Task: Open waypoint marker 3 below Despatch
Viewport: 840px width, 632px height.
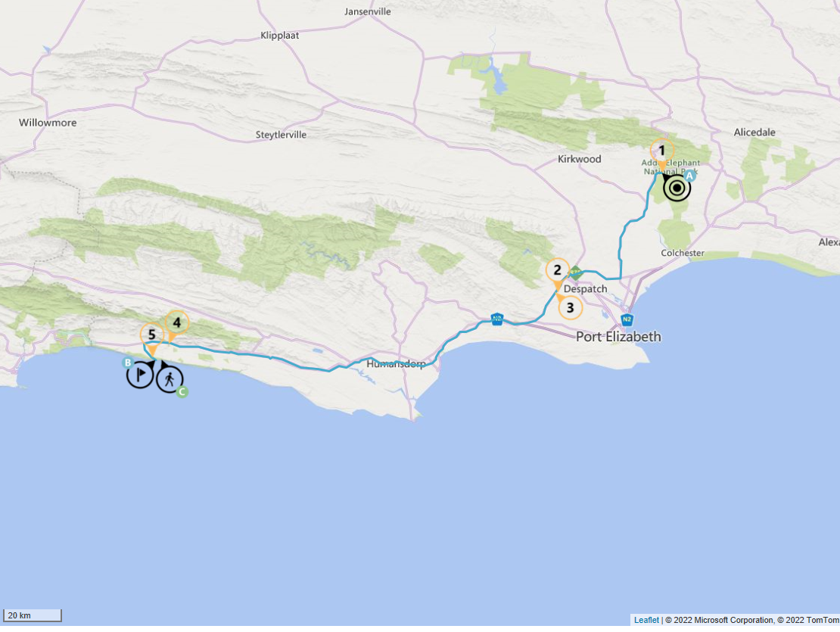Action: coord(571,308)
